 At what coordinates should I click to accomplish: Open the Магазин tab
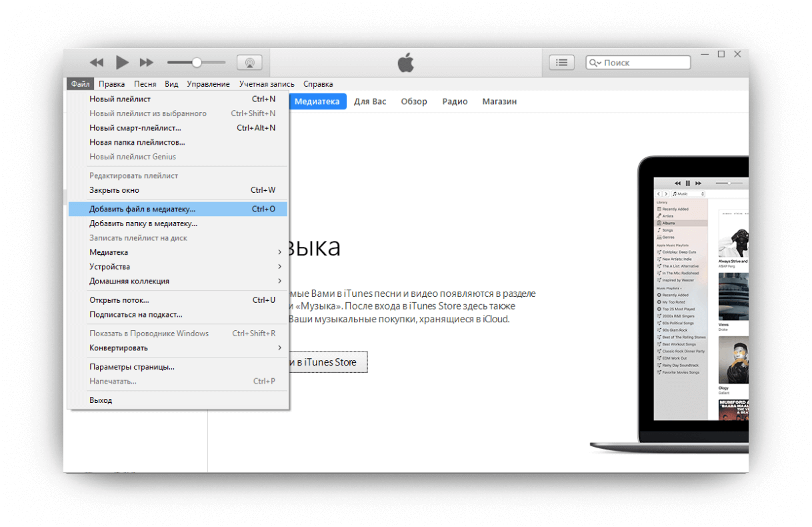499,101
